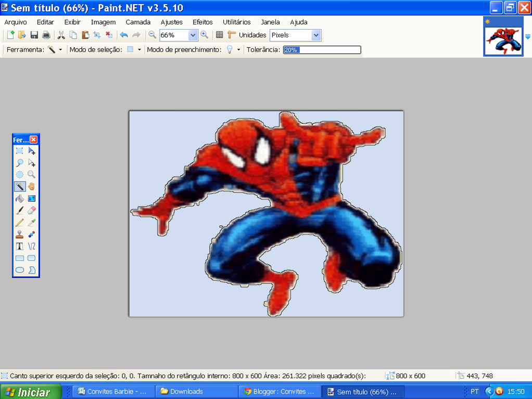Image resolution: width=532 pixels, height=399 pixels.
Task: Open the Efeitos menu
Action: point(202,22)
